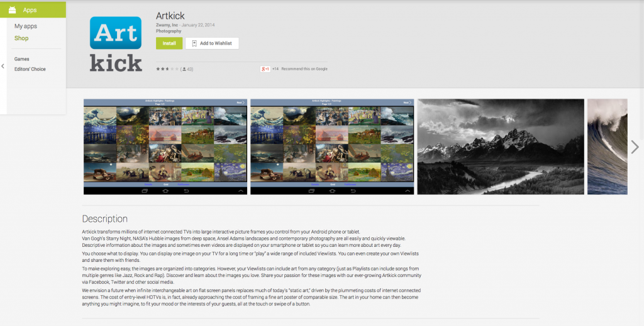This screenshot has height=326, width=644.
Task: Open the Zwamy, Inc developer link
Action: point(167,25)
